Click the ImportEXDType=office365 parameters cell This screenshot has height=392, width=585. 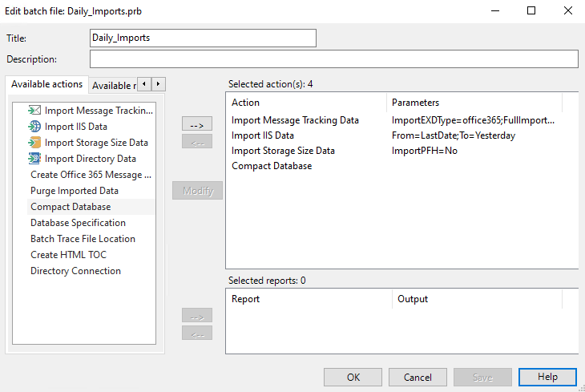click(473, 120)
